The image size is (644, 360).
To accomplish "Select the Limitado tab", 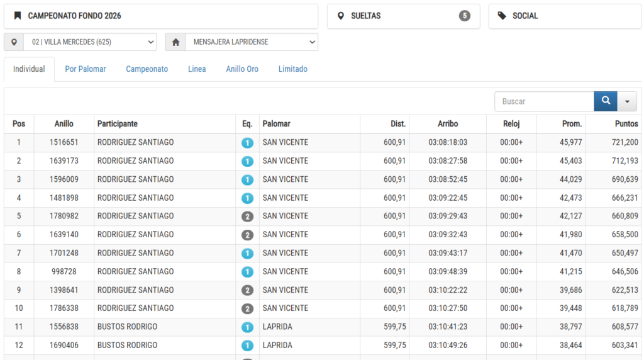I will click(x=293, y=69).
